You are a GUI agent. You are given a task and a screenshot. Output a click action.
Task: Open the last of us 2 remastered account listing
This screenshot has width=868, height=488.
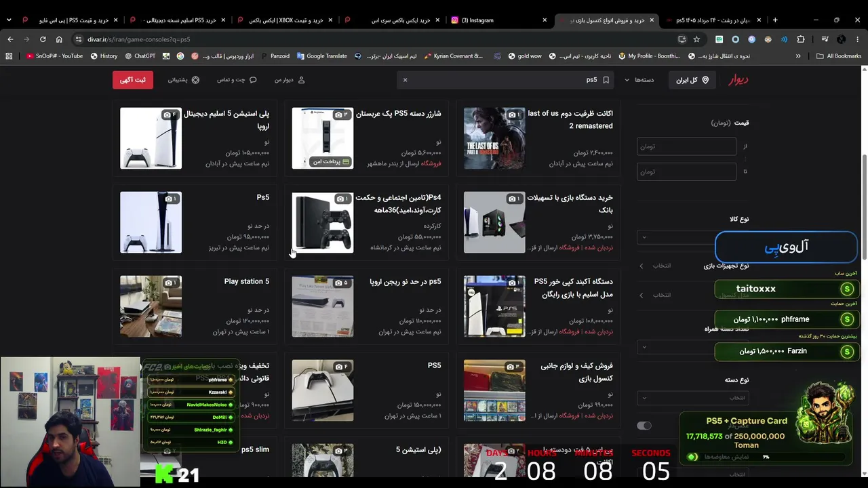click(x=538, y=138)
